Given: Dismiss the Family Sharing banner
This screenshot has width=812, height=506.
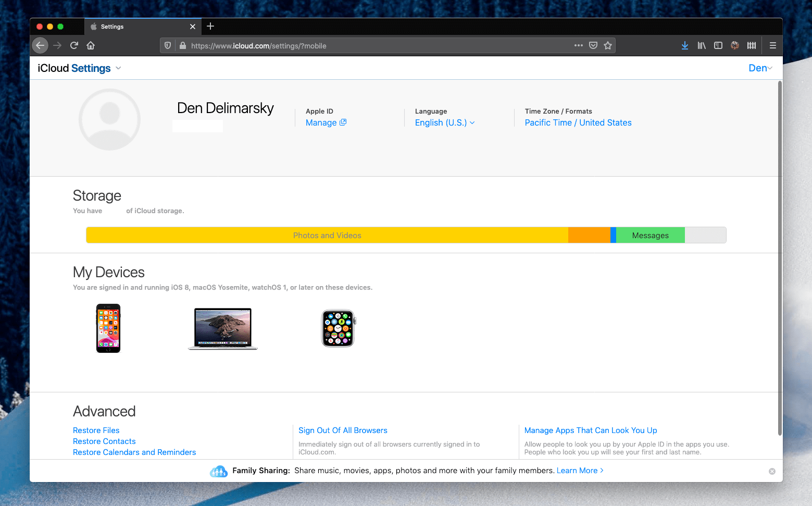Looking at the screenshot, I should point(772,471).
